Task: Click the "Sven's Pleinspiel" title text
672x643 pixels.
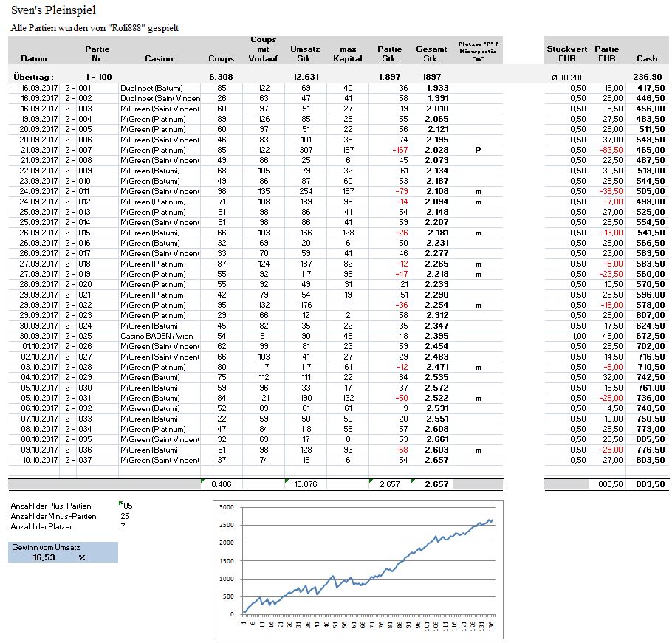Action: 53,11
